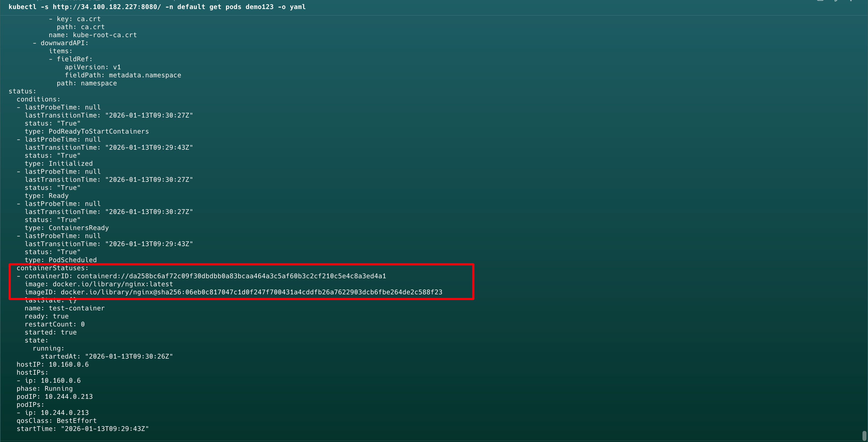Click the podIP: 10.244.0.213 line
Image resolution: width=868 pixels, height=442 pixels.
(55, 397)
